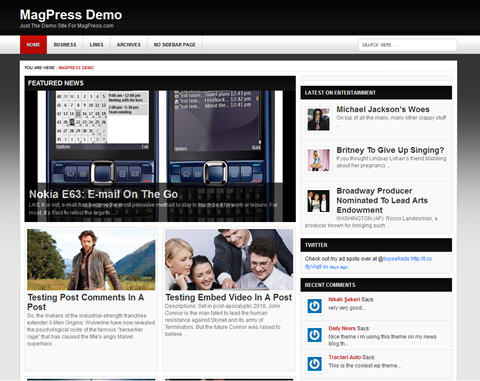Open Testing Embed Video In A Post
The height and width of the screenshot is (381, 480).
coord(229,297)
